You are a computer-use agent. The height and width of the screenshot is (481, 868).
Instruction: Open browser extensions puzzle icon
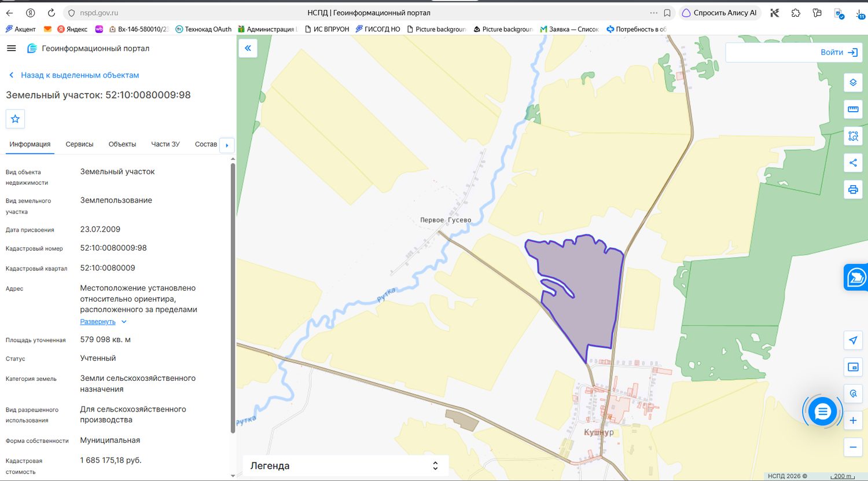(x=796, y=13)
